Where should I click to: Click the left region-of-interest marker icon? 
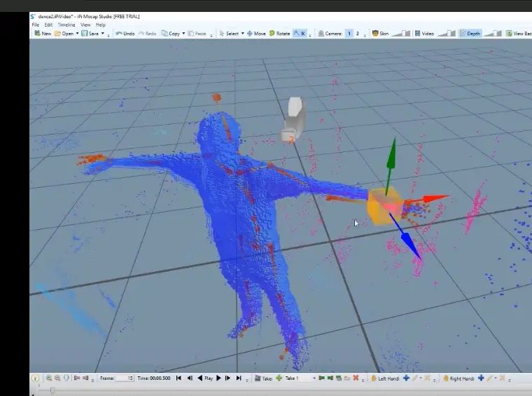77,378
